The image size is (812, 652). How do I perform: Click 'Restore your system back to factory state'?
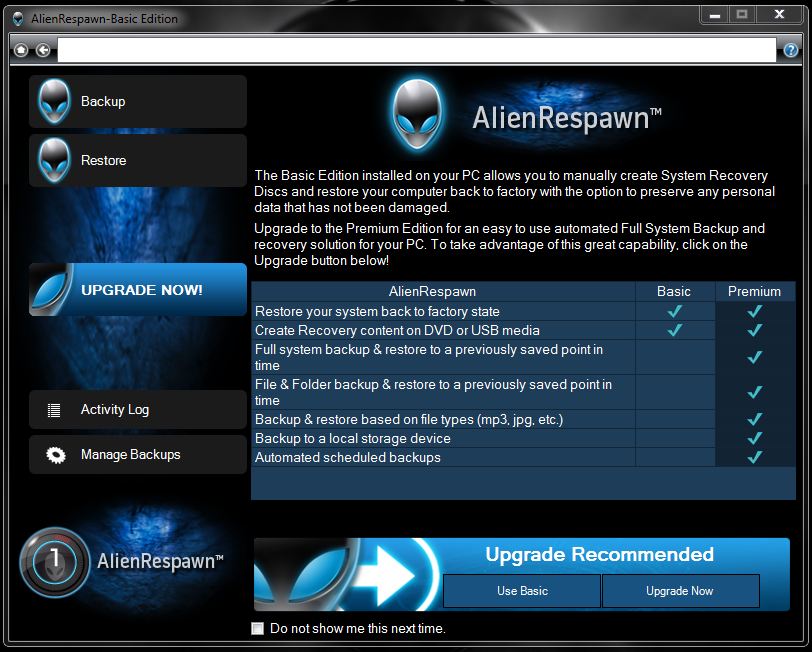[x=377, y=311]
